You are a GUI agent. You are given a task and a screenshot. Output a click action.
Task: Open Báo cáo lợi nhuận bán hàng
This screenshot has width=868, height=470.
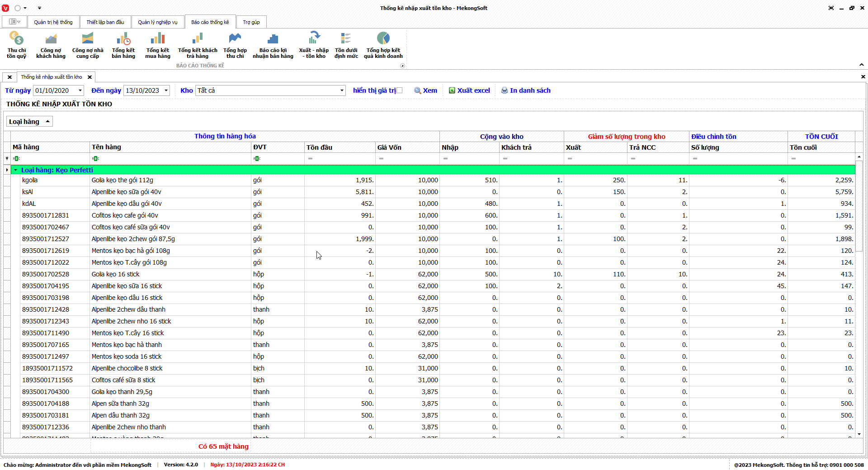tap(273, 45)
